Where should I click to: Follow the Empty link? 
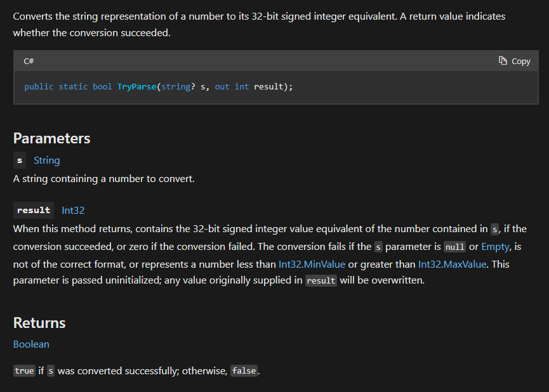(x=494, y=246)
